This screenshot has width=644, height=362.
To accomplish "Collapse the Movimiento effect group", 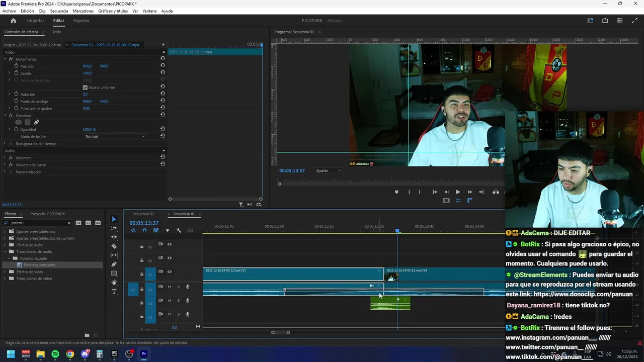I will coord(5,59).
